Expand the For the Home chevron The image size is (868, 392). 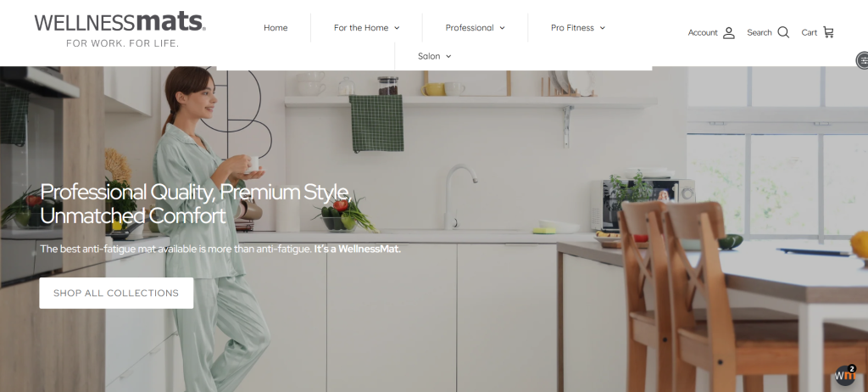tap(397, 28)
